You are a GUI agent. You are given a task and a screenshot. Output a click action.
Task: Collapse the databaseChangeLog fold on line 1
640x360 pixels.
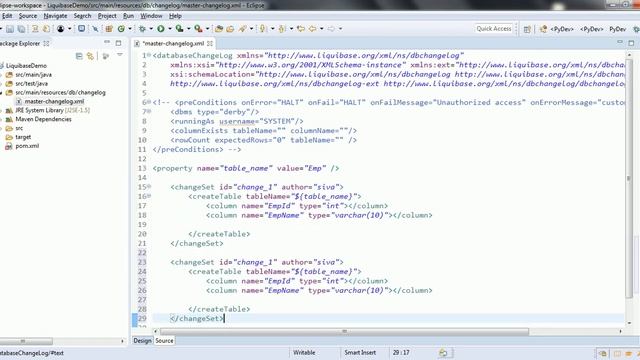[x=149, y=55]
